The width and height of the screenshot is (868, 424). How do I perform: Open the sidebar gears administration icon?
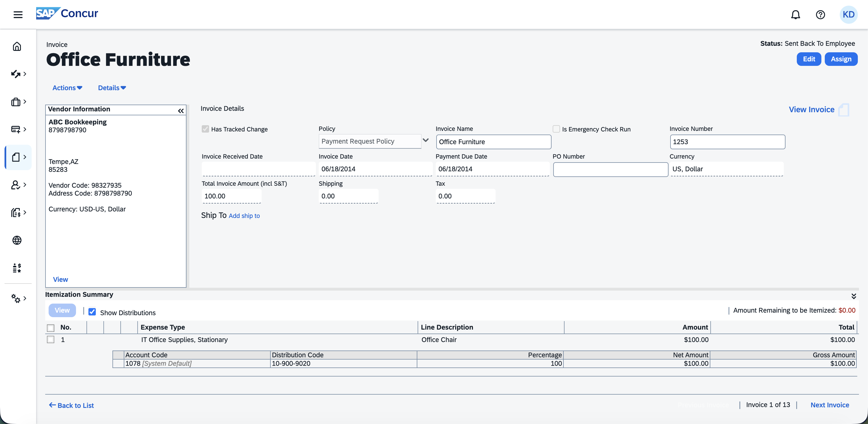16,298
